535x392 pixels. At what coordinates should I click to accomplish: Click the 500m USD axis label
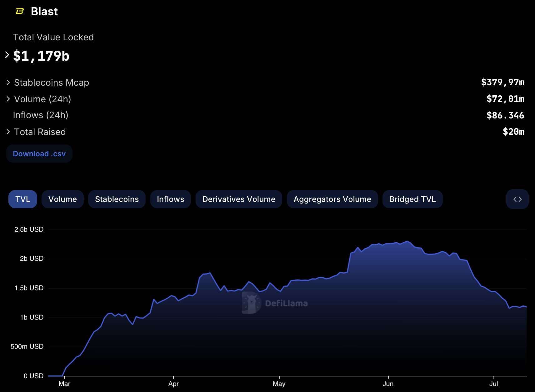click(x=27, y=346)
